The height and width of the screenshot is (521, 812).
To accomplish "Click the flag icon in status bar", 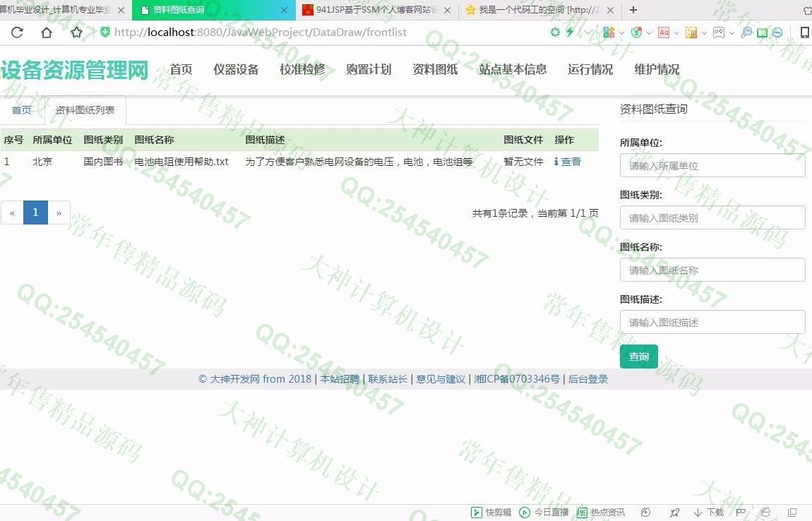I will tap(741, 513).
